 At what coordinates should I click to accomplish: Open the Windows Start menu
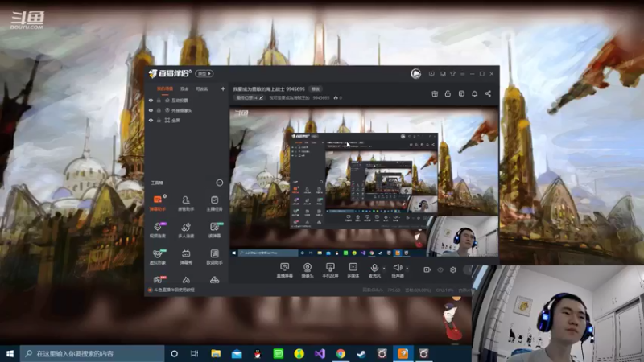click(10, 353)
